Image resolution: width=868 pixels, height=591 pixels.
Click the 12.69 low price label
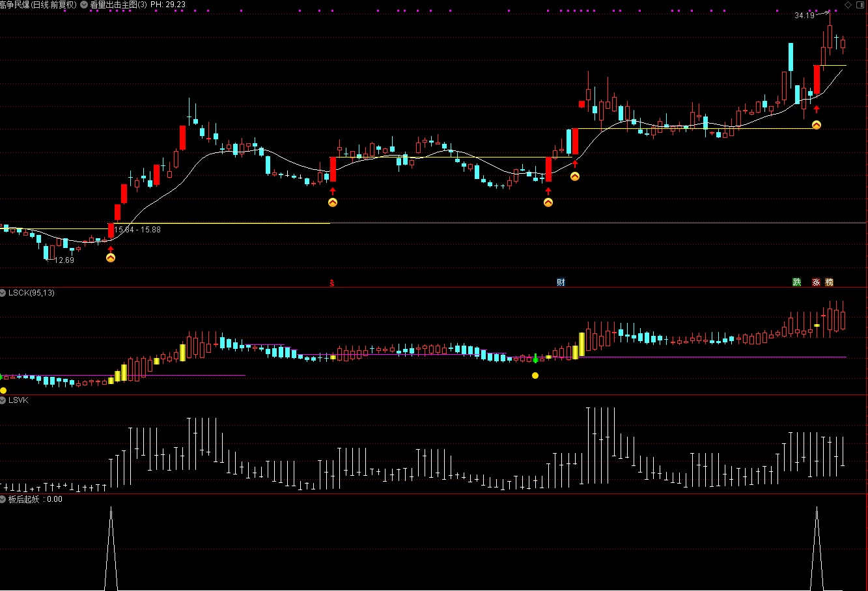[x=64, y=260]
